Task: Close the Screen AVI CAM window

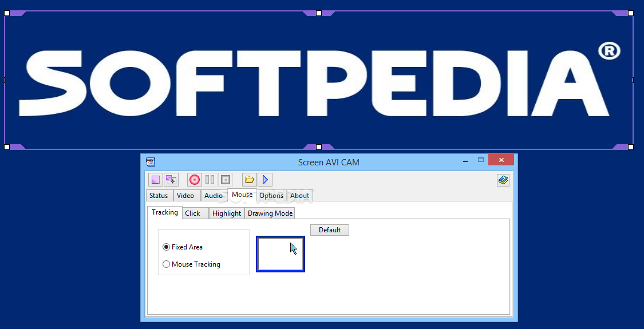Action: tap(501, 160)
